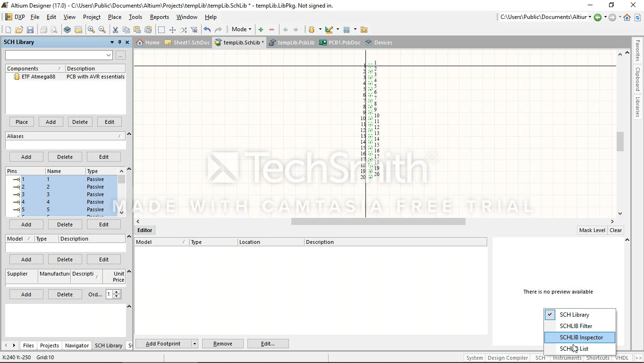Click the Undo arrow icon
The image size is (644, 363).
(x=207, y=30)
